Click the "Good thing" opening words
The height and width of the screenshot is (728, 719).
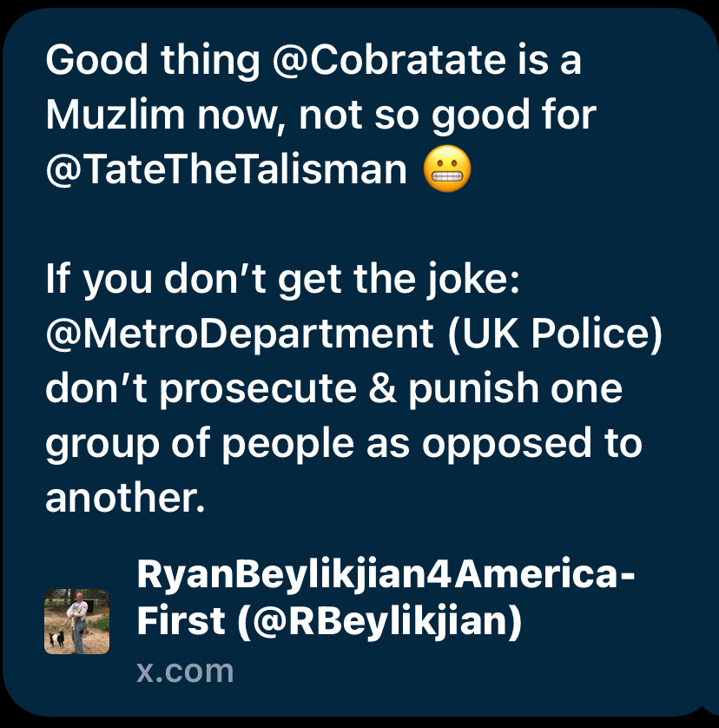(152, 61)
